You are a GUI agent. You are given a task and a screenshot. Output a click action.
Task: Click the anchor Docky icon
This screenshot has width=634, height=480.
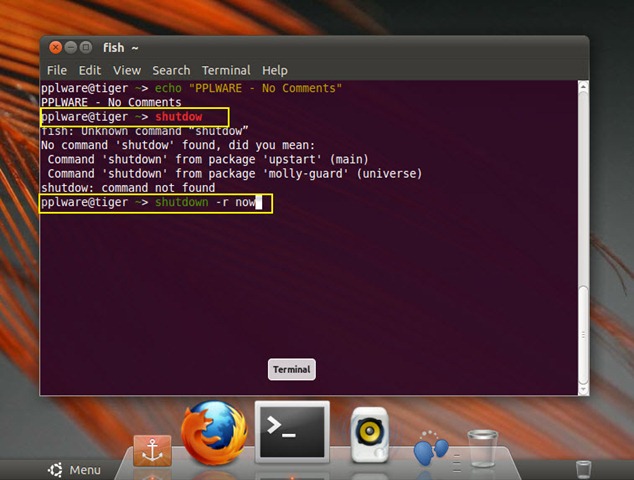coord(152,451)
